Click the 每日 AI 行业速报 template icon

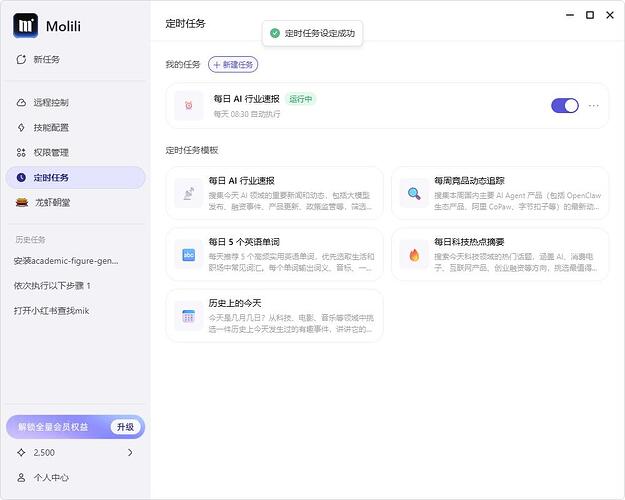tap(189, 193)
